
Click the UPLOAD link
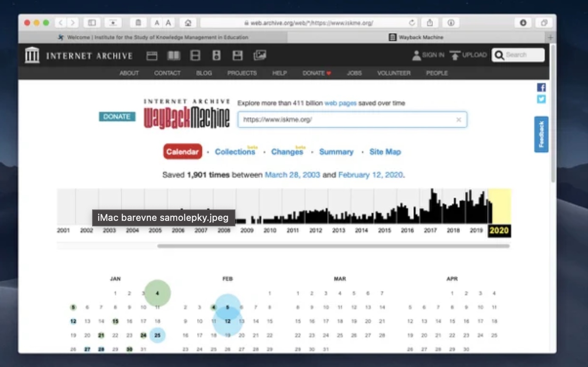(x=468, y=55)
